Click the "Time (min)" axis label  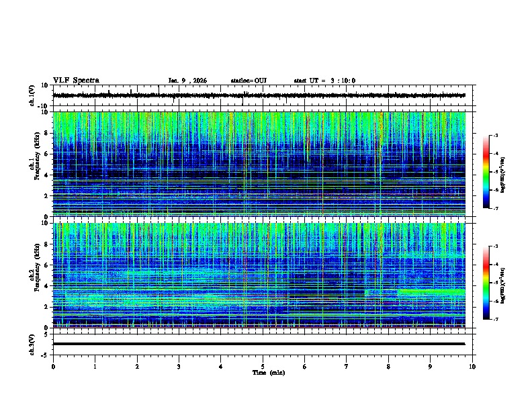[269, 373]
